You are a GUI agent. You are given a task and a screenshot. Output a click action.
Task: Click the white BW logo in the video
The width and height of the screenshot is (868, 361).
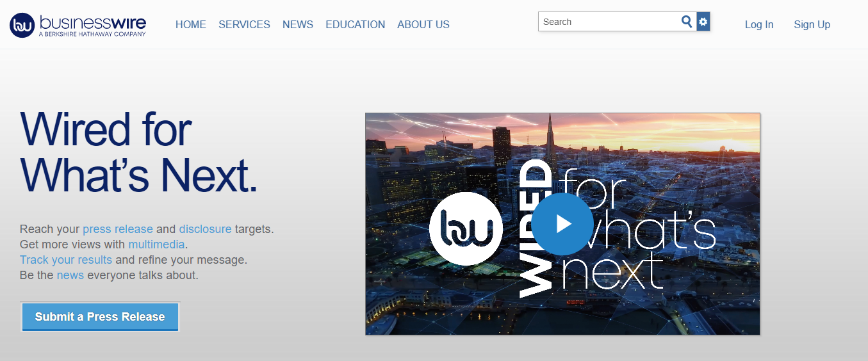(x=466, y=229)
